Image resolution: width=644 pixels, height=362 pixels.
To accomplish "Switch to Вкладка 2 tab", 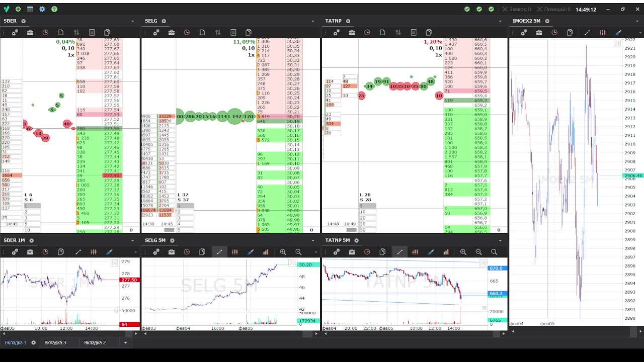I will point(95,342).
